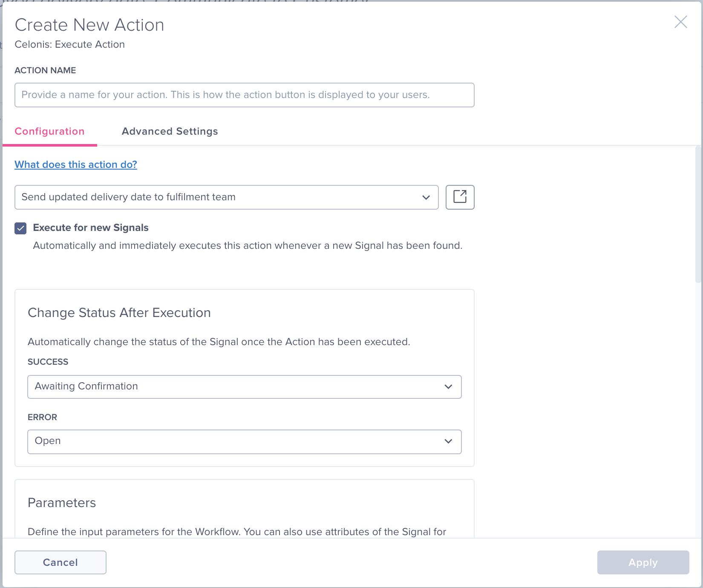
Task: Click the 'Change Status After Execution' heading
Action: tap(119, 313)
